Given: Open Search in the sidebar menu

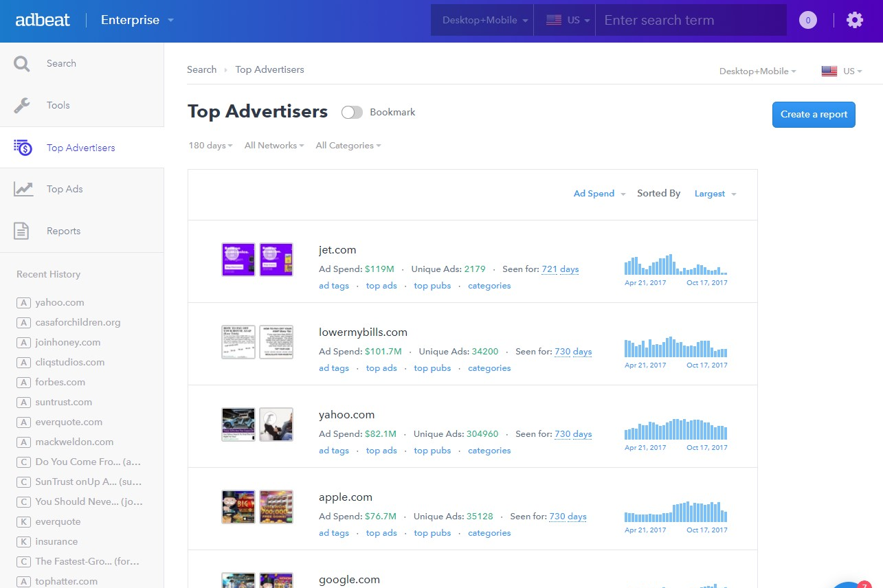Looking at the screenshot, I should tap(61, 64).
